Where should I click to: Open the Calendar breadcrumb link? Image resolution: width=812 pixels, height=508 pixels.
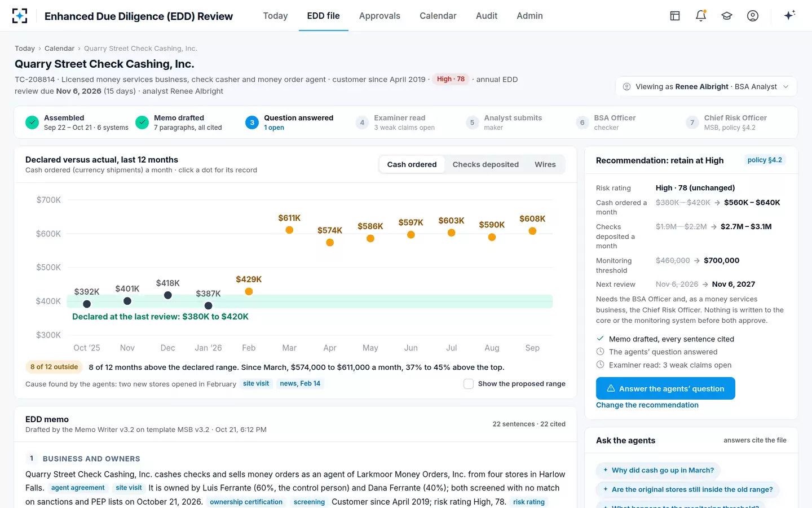(59, 49)
